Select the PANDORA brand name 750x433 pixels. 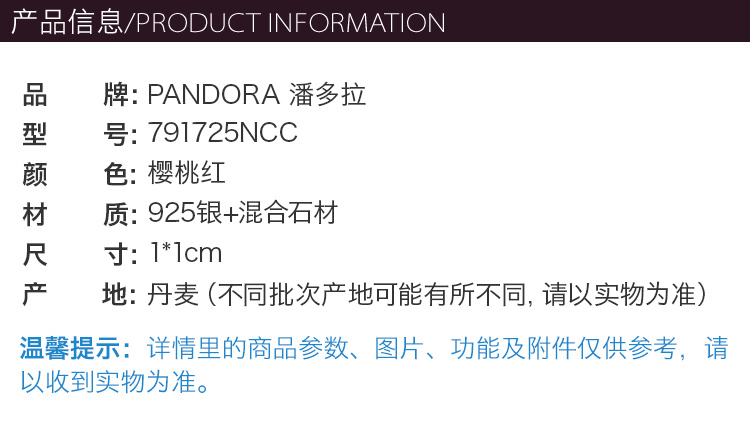tap(212, 95)
